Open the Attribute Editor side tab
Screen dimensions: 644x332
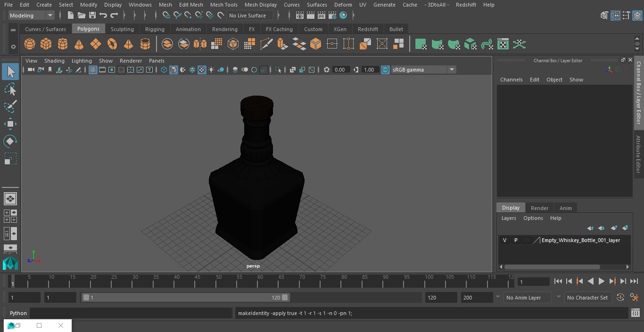(x=638, y=155)
